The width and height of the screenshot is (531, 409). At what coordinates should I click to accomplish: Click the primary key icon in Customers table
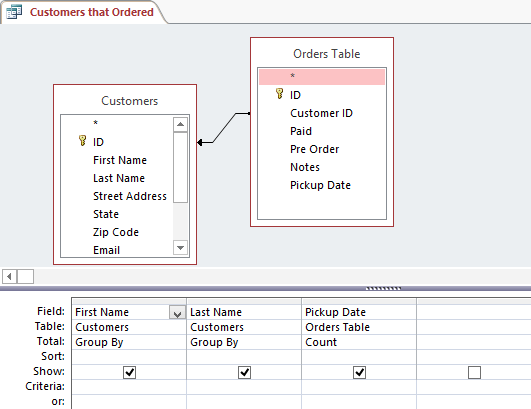[x=82, y=141]
